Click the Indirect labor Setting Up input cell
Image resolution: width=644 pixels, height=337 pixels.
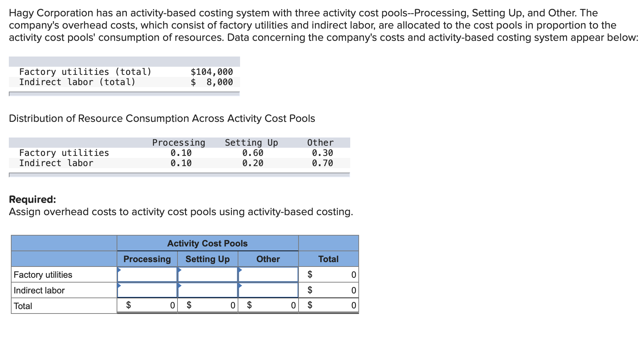pyautogui.click(x=208, y=290)
